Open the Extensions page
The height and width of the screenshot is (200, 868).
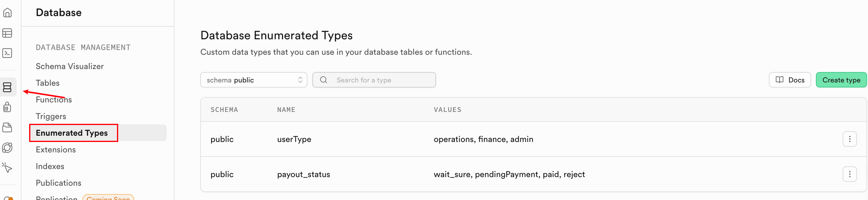click(56, 149)
